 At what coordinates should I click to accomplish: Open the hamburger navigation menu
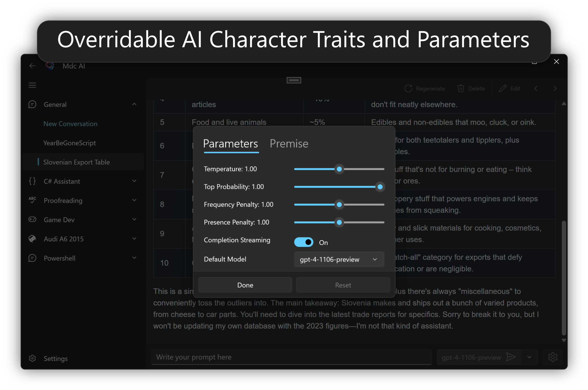[x=32, y=85]
